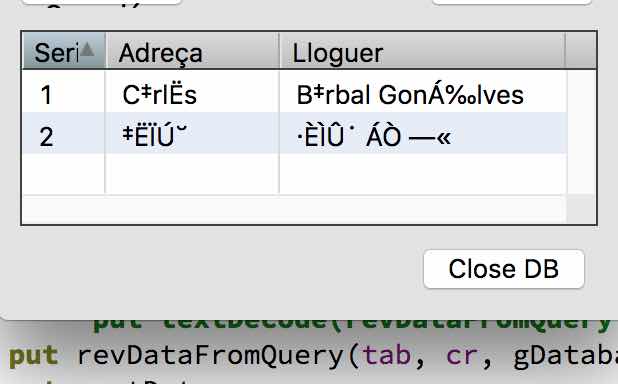Viewport: 618px width, 384px height.
Task: Click the blank header right of Lloguer
Action: point(581,51)
